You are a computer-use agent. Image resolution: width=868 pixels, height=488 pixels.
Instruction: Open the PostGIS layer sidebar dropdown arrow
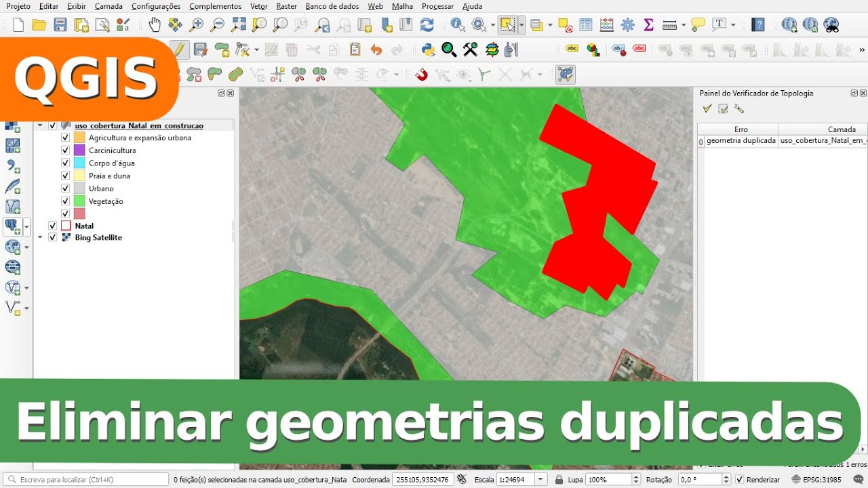26,226
